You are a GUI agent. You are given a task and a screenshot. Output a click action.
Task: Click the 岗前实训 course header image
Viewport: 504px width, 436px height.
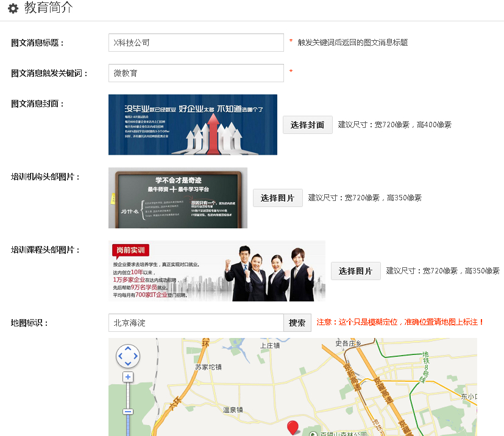click(217, 271)
